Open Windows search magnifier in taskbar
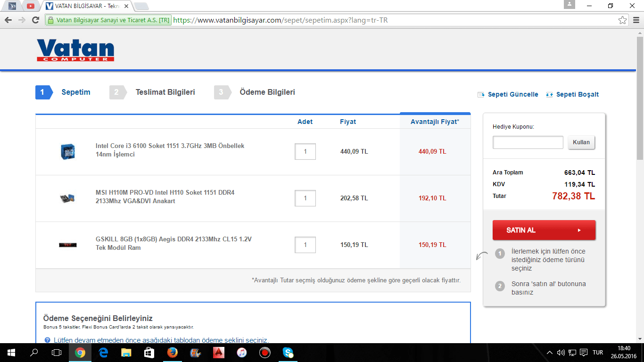644x362 pixels. pyautogui.click(x=34, y=353)
